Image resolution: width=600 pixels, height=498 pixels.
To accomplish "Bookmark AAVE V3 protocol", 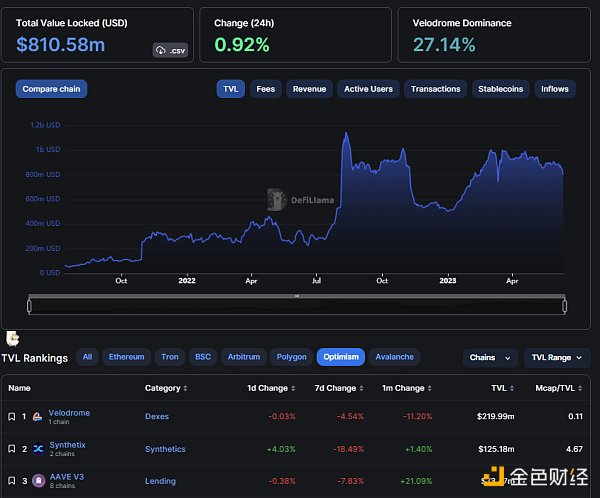I will [11, 481].
